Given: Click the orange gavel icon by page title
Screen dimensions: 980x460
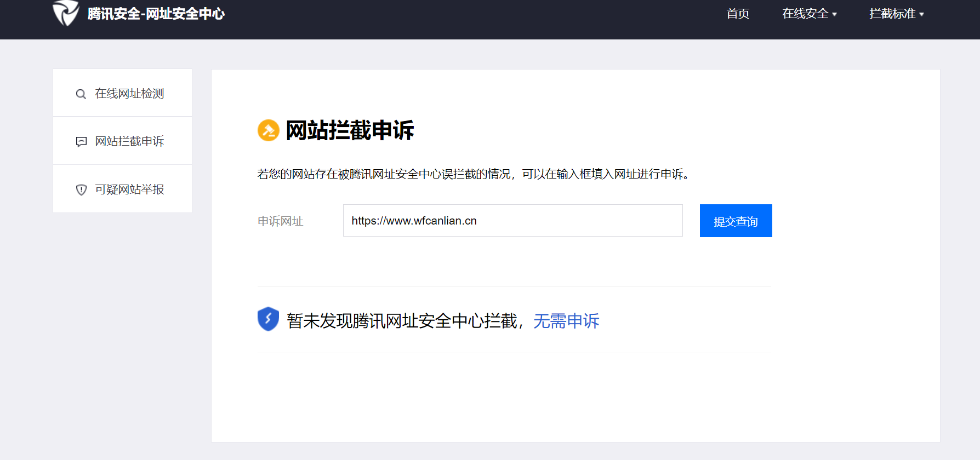Looking at the screenshot, I should [269, 130].
